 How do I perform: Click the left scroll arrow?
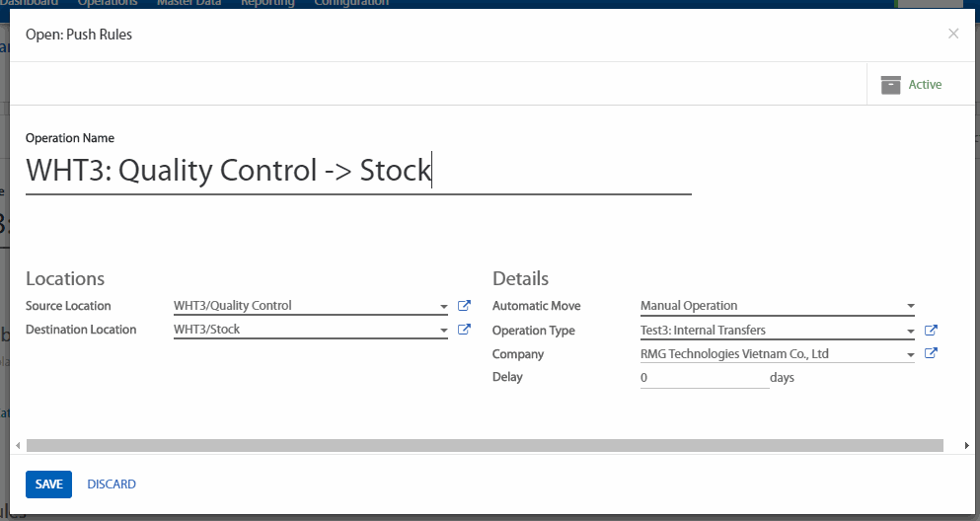pos(18,446)
